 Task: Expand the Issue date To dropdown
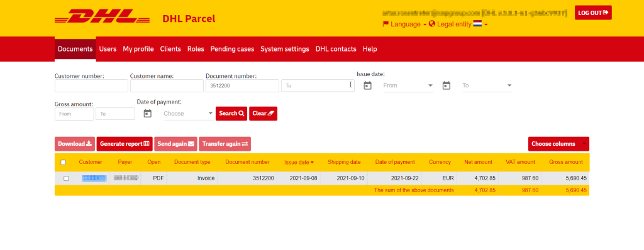(487, 85)
